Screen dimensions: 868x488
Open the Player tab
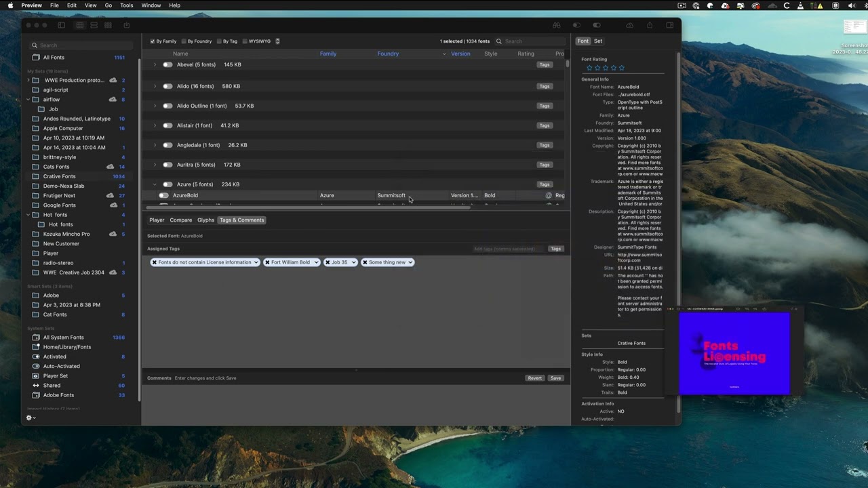(157, 220)
